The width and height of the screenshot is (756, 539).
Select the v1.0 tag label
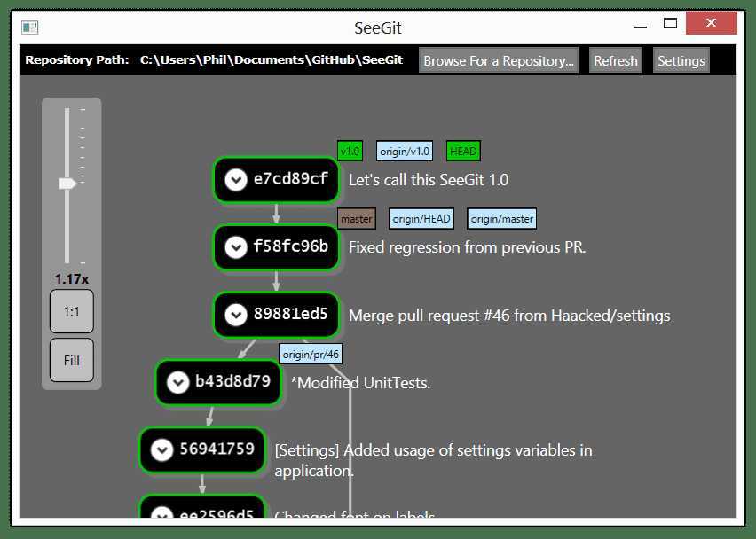click(x=350, y=152)
